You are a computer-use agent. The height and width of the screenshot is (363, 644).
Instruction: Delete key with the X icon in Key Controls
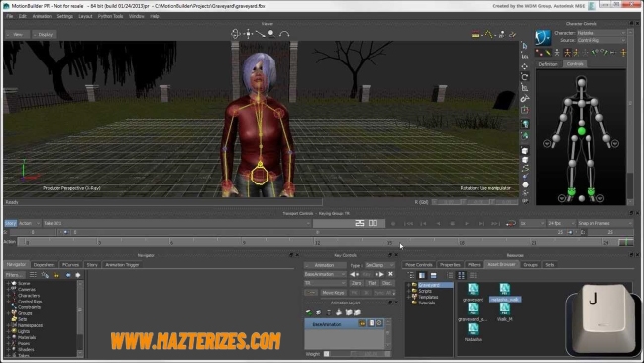[390, 274]
